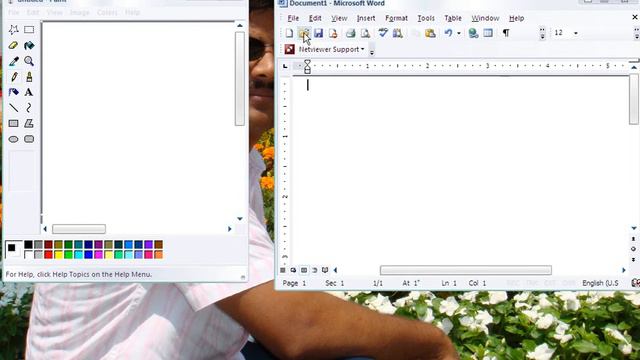Click Paint's horizontal scrollbar thumb
The image size is (640, 360).
click(79, 229)
